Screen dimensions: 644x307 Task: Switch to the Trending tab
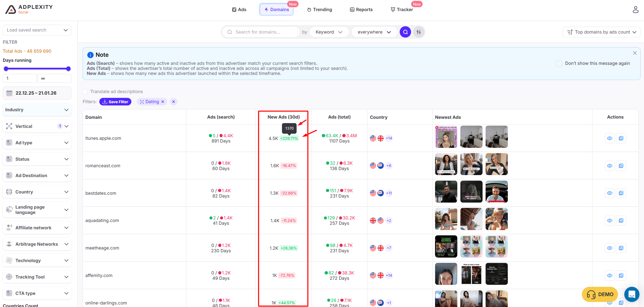pyautogui.click(x=319, y=10)
